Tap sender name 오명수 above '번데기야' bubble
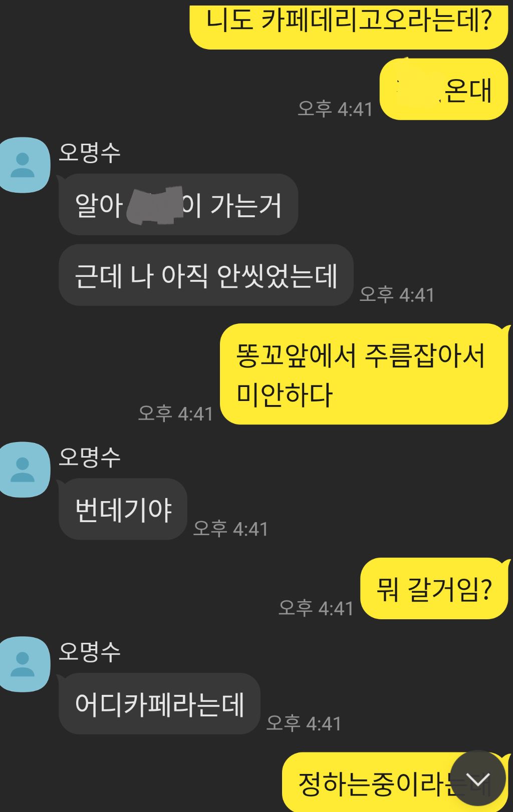 click(90, 457)
